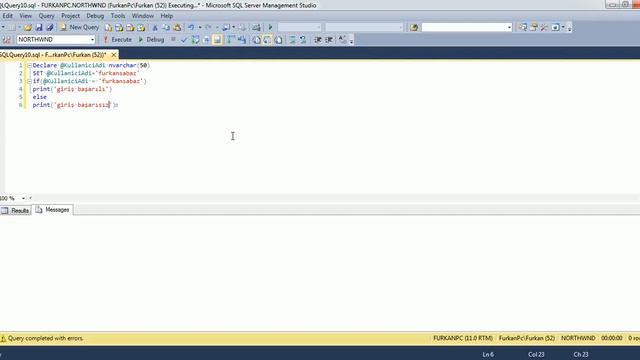The height and width of the screenshot is (360, 640).
Task: Display the Estimated Execution Plan
Action: pyautogui.click(x=195, y=40)
